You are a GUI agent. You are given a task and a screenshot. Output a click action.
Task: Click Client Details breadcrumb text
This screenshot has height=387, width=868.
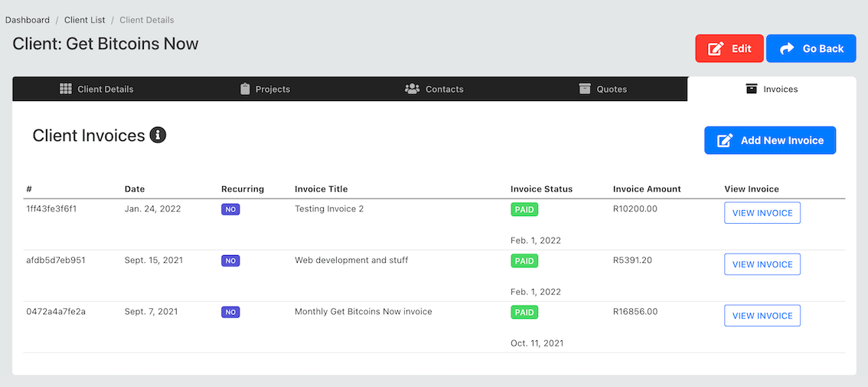147,20
